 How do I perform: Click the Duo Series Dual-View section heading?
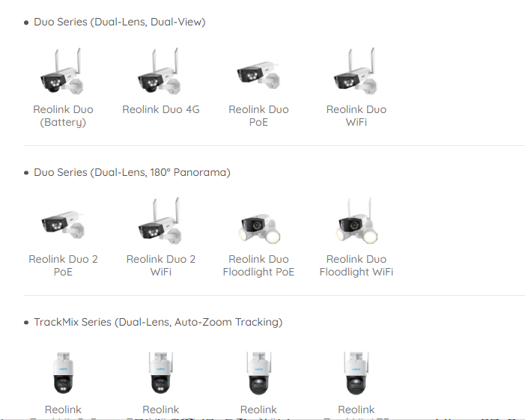120,22
